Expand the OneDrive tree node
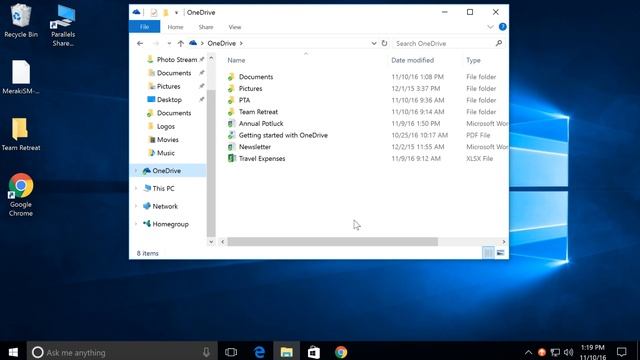The height and width of the screenshot is (360, 640). 136,171
